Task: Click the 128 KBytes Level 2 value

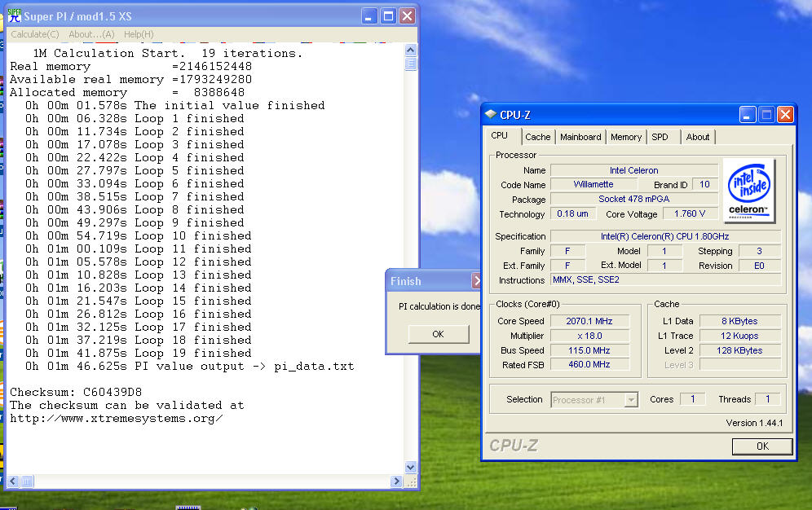Action: 739,350
